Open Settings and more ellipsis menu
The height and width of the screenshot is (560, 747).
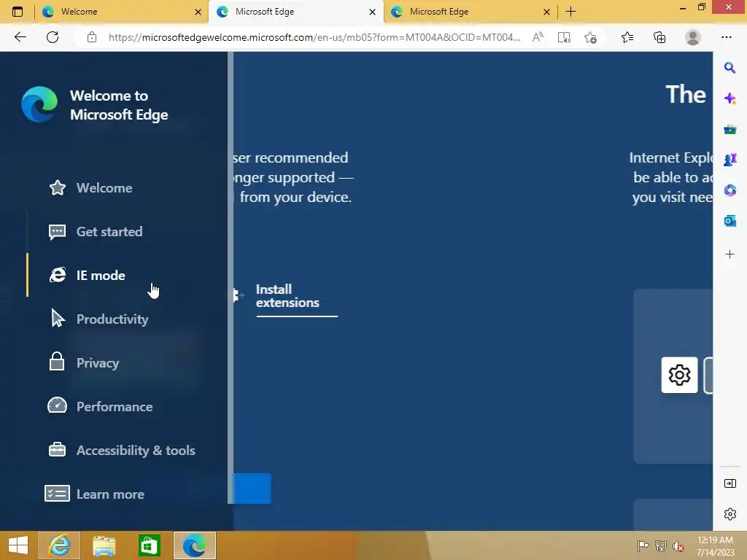(726, 37)
